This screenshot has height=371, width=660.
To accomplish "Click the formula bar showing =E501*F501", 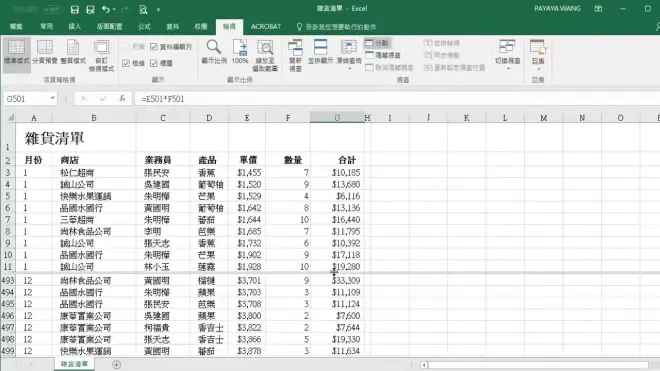I will [x=396, y=99].
